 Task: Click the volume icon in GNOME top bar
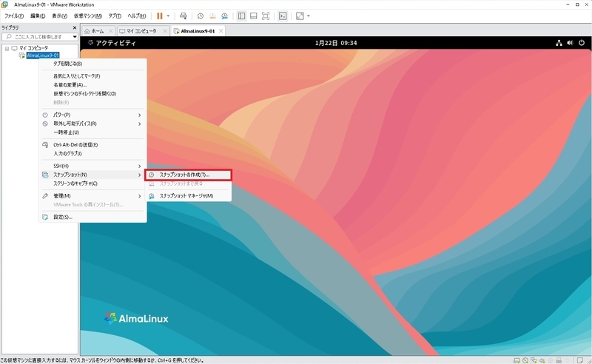(x=570, y=43)
